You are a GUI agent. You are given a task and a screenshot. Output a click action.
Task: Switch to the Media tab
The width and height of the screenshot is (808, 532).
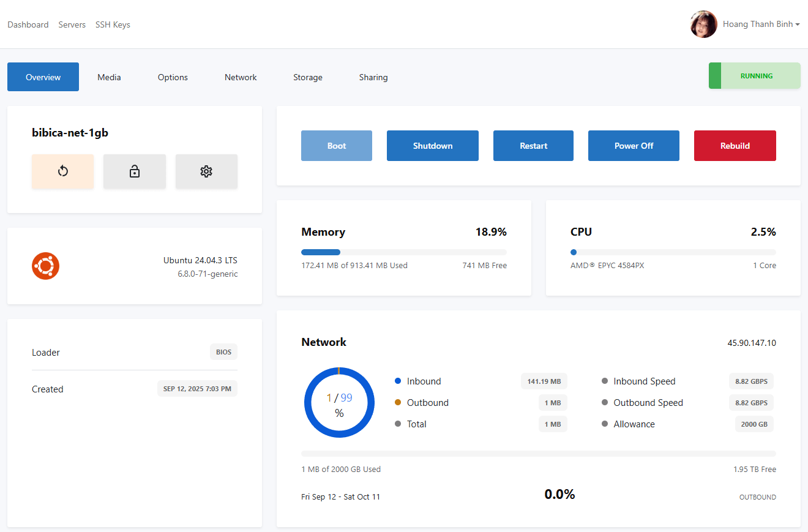click(x=109, y=77)
